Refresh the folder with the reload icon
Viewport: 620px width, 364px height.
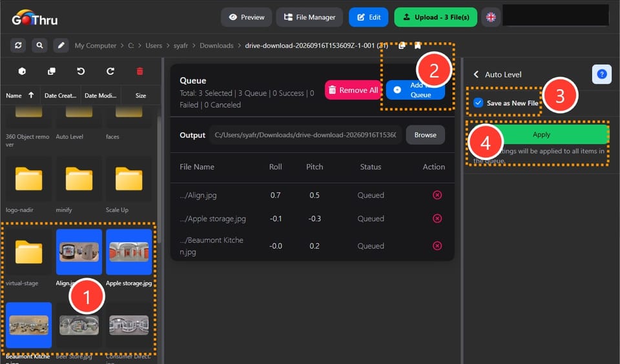pyautogui.click(x=18, y=45)
